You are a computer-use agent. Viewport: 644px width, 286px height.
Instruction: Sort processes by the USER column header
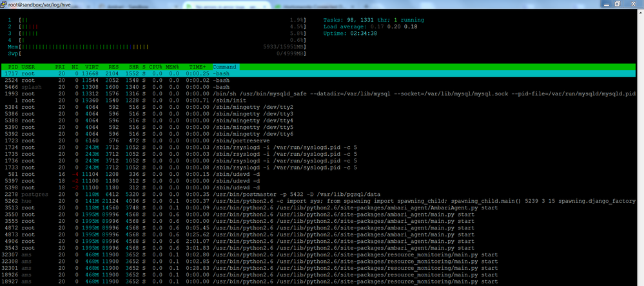pos(28,67)
